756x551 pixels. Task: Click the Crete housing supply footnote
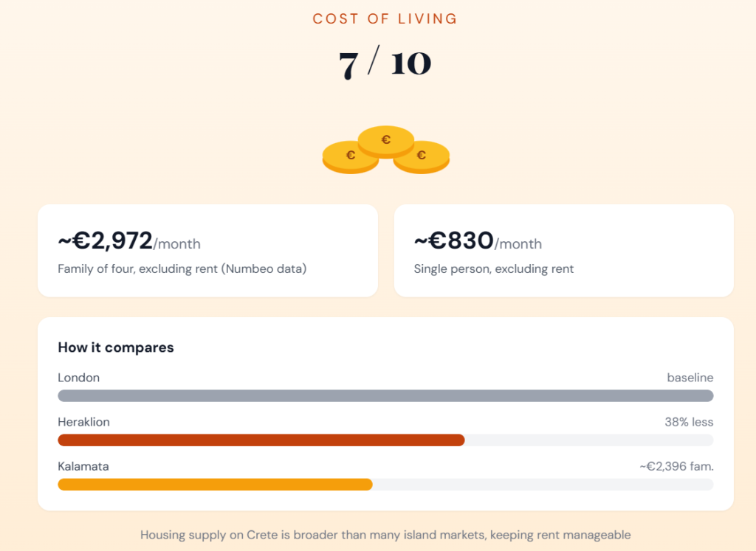pos(385,535)
